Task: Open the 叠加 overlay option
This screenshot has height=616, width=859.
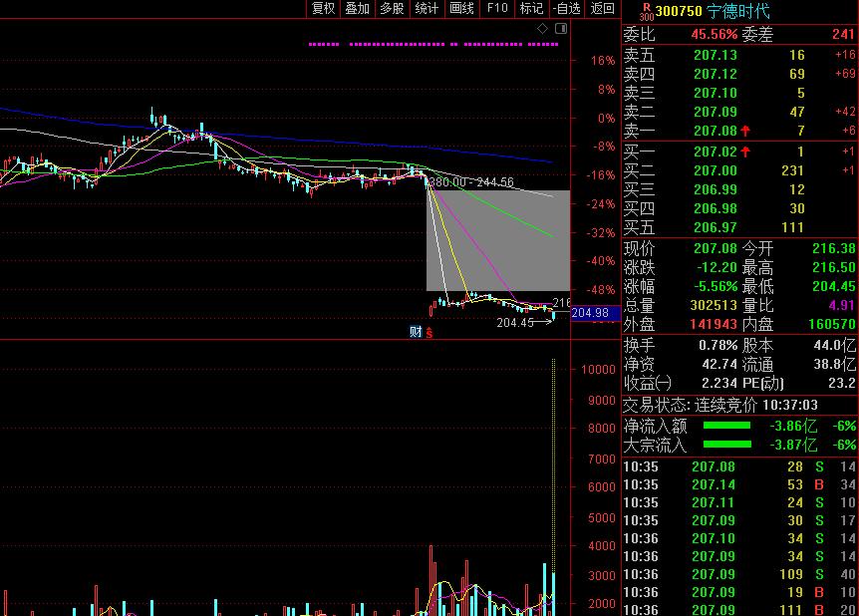Action: (357, 8)
